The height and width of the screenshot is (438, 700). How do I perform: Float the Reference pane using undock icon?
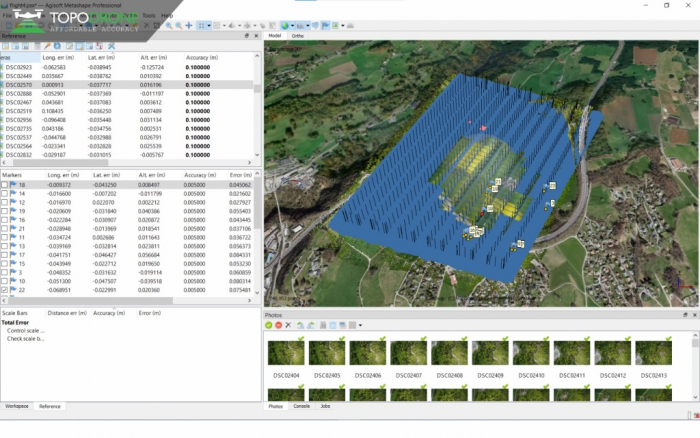click(x=248, y=36)
